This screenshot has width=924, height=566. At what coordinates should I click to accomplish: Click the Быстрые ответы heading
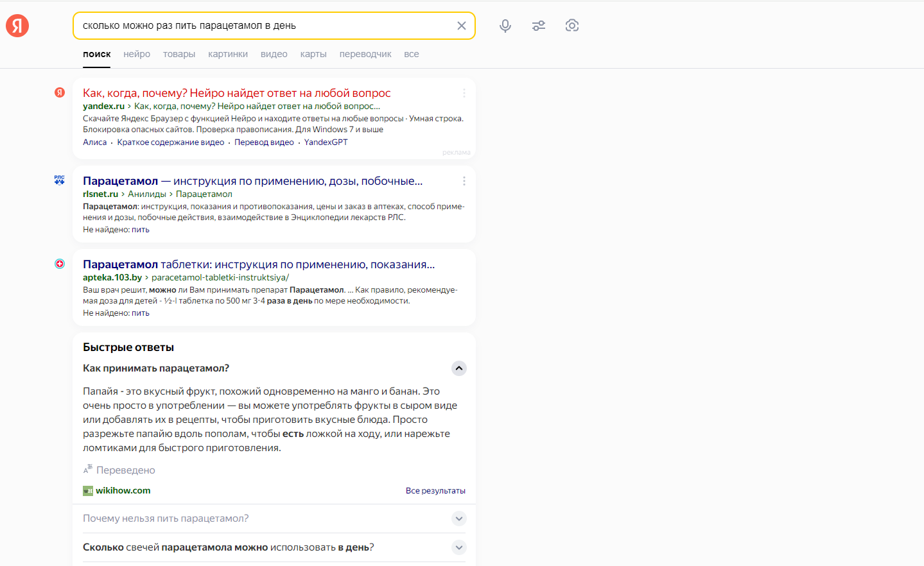pyautogui.click(x=128, y=347)
